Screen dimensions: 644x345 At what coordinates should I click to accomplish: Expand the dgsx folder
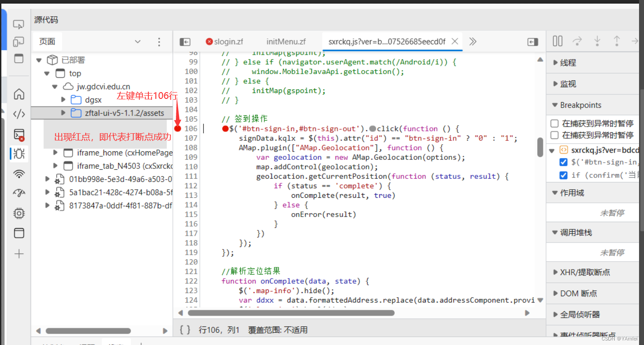click(x=63, y=100)
